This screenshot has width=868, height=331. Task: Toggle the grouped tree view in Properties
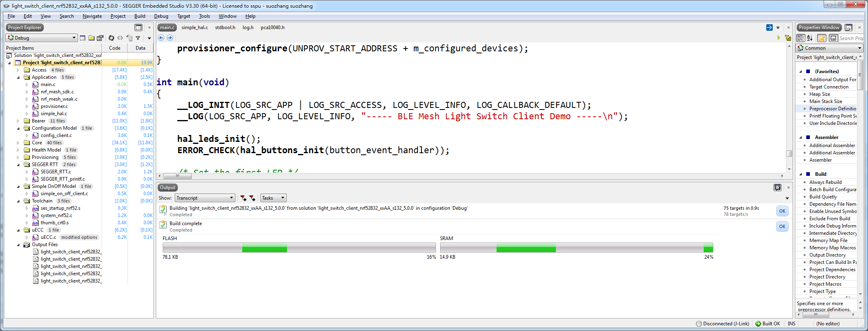pyautogui.click(x=801, y=38)
